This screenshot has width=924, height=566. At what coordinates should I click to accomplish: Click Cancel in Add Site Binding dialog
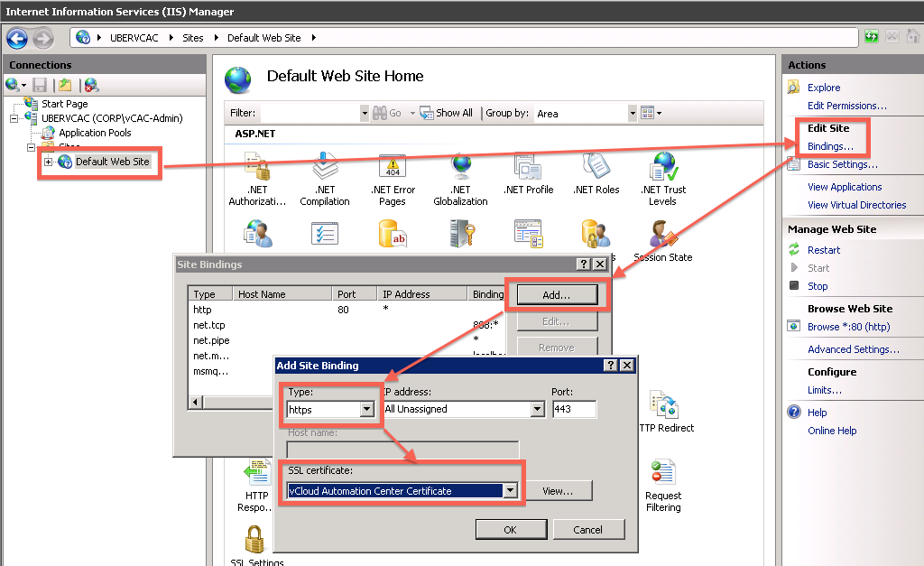click(x=588, y=530)
